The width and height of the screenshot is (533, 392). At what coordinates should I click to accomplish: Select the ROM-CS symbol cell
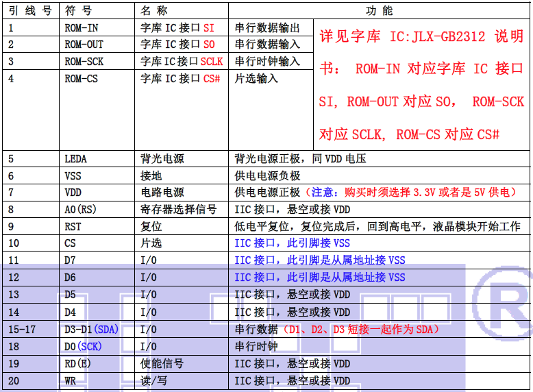(82, 79)
